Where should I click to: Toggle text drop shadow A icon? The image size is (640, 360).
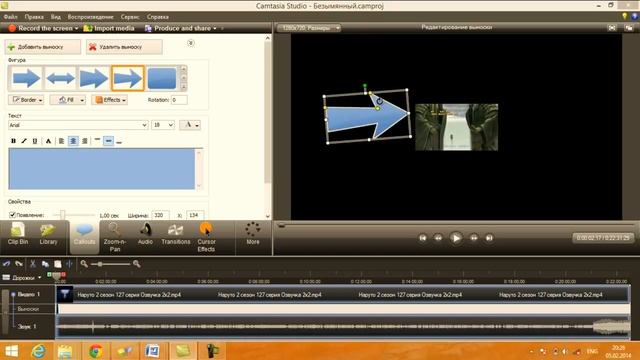(48, 141)
